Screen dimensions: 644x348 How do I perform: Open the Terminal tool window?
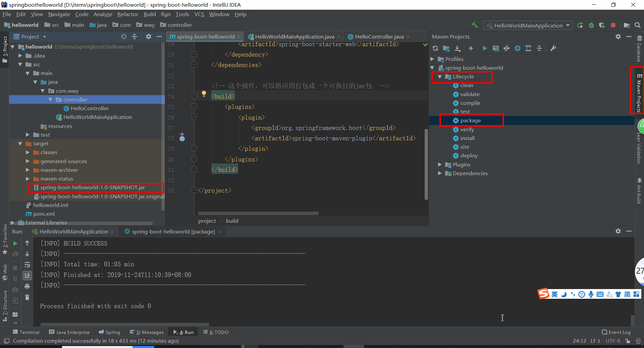click(x=26, y=332)
